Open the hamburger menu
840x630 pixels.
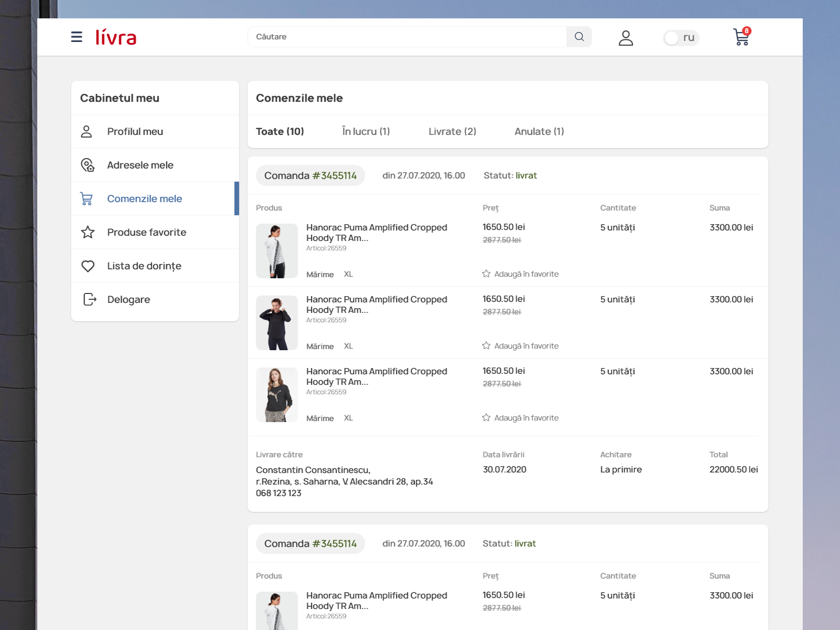[x=77, y=37]
